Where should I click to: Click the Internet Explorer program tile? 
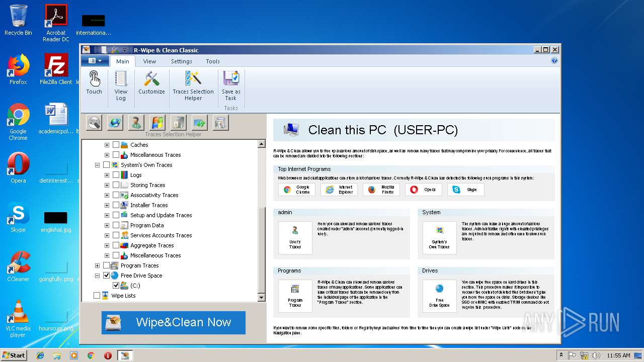click(x=339, y=190)
